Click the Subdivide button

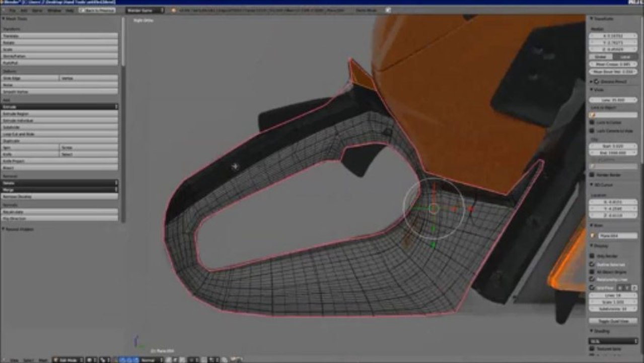pyautogui.click(x=60, y=128)
